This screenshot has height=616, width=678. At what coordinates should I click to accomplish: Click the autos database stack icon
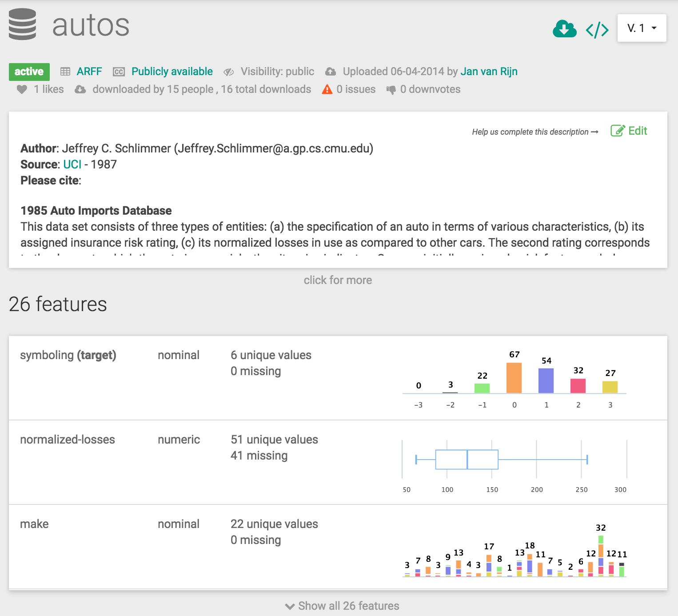tap(22, 24)
